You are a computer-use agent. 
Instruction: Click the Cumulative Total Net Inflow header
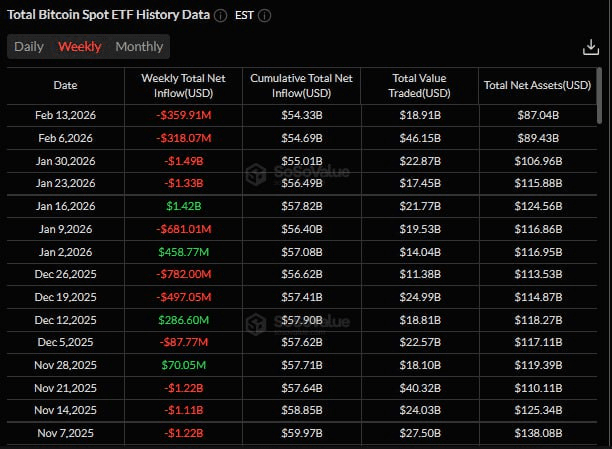click(x=301, y=85)
